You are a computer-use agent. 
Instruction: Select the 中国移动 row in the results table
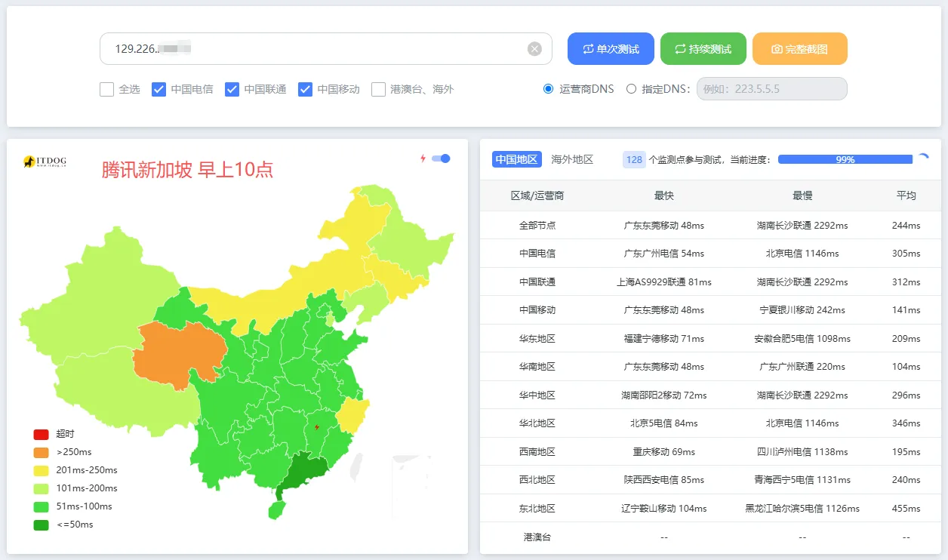click(710, 310)
